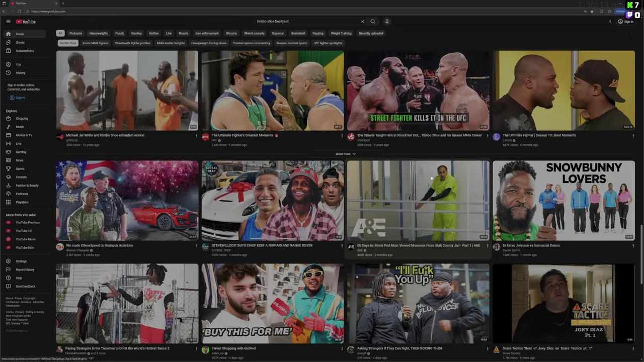Open Shorts in the sidebar

pos(26,42)
